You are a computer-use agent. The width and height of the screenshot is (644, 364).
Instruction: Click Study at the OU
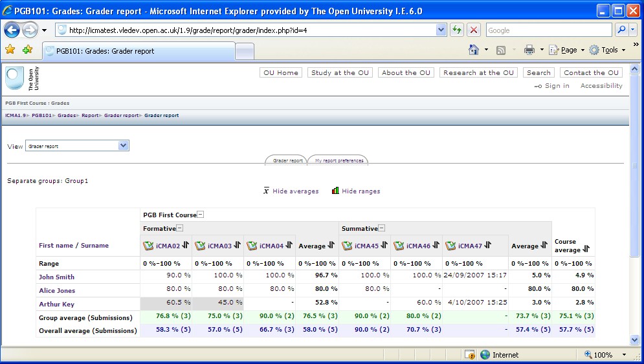(340, 72)
